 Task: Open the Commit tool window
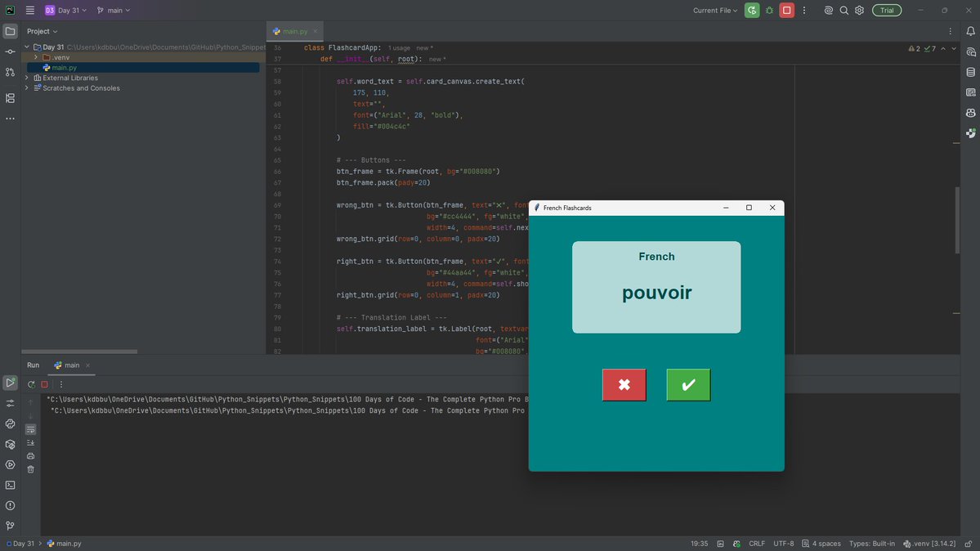pos(10,52)
